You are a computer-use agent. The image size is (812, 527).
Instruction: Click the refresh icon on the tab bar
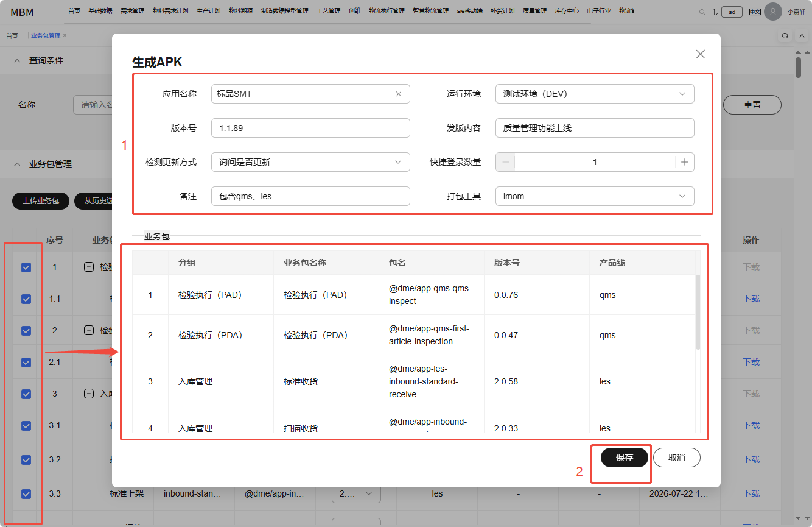pos(785,36)
